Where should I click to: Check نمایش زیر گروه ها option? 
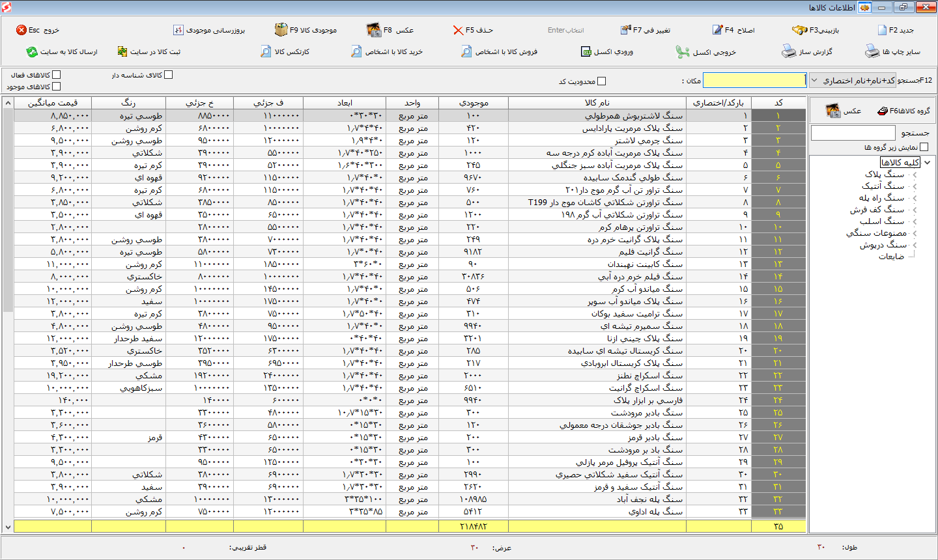tap(924, 147)
